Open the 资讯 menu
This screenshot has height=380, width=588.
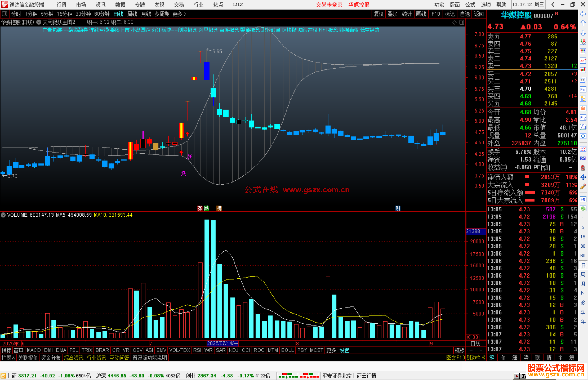point(100,5)
